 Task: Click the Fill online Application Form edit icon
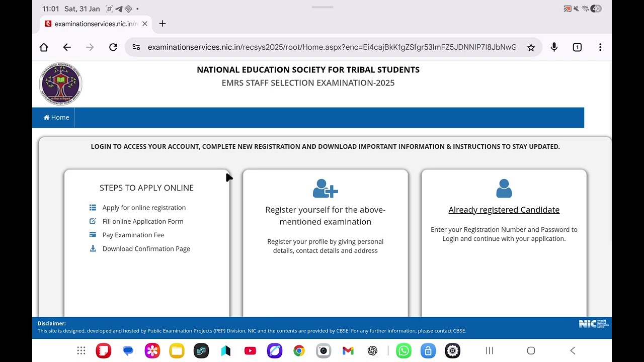(93, 221)
